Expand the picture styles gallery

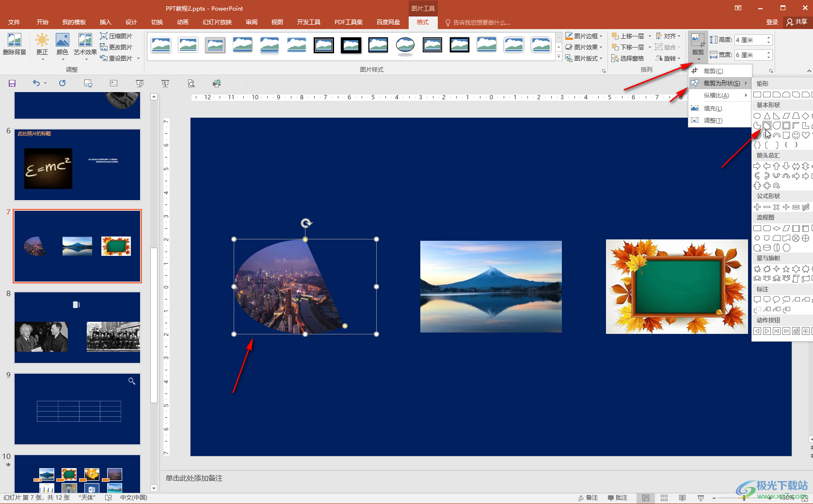[x=558, y=57]
